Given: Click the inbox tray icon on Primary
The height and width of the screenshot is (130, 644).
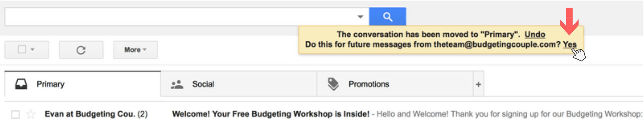Looking at the screenshot, I should [x=21, y=84].
